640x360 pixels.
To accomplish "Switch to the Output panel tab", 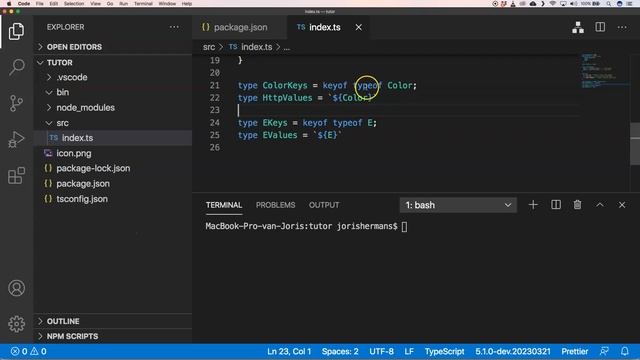I will click(x=324, y=205).
